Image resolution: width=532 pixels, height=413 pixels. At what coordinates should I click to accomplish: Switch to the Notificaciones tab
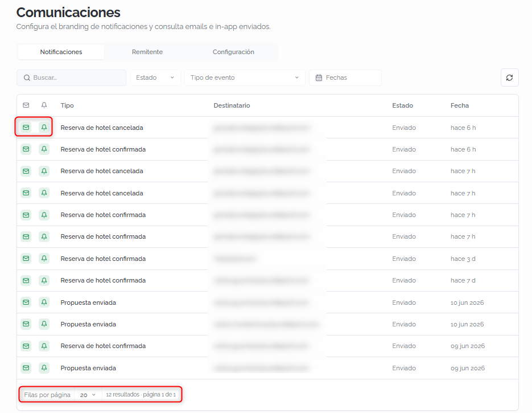(61, 52)
